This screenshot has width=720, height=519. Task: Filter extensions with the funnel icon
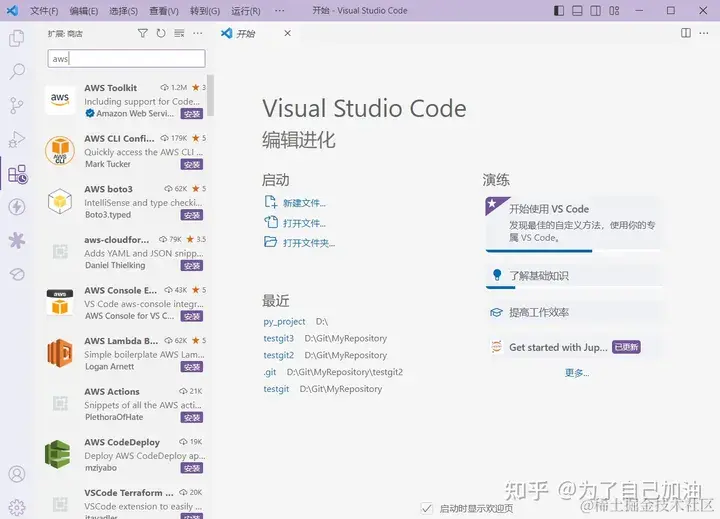143,33
